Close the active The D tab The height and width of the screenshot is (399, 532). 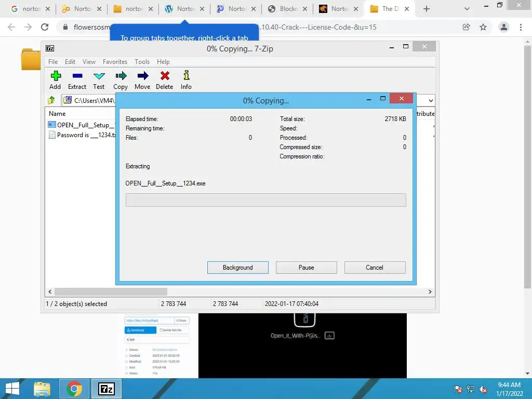point(406,9)
